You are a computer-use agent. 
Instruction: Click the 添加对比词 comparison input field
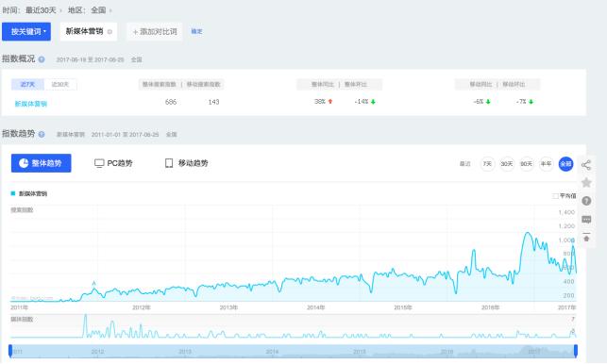(x=155, y=32)
